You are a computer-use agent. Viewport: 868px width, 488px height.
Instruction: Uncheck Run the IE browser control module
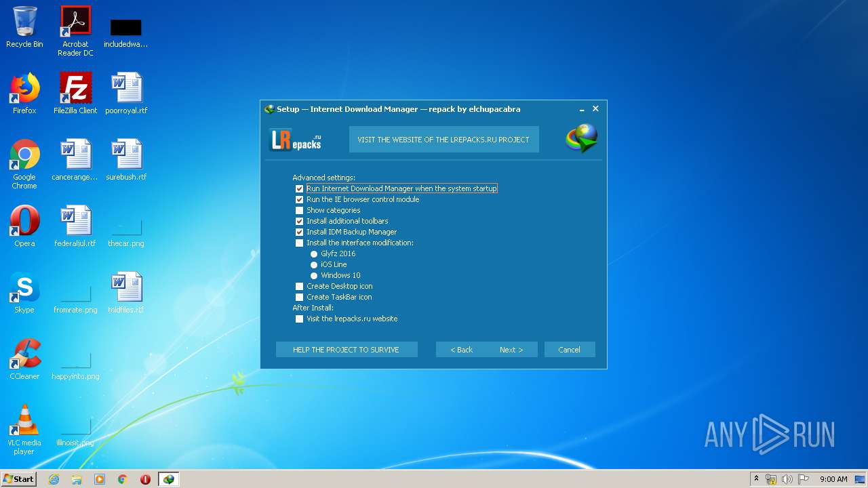(299, 199)
